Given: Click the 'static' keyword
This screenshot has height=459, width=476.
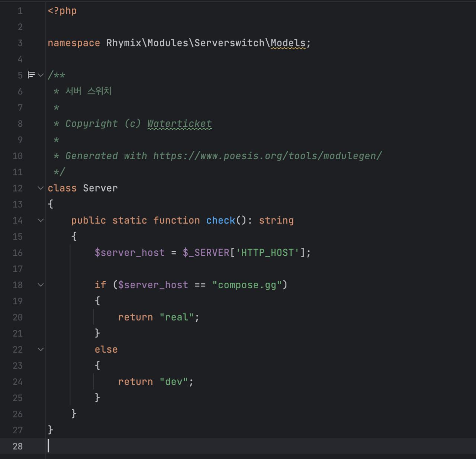Looking at the screenshot, I should pyautogui.click(x=129, y=221).
